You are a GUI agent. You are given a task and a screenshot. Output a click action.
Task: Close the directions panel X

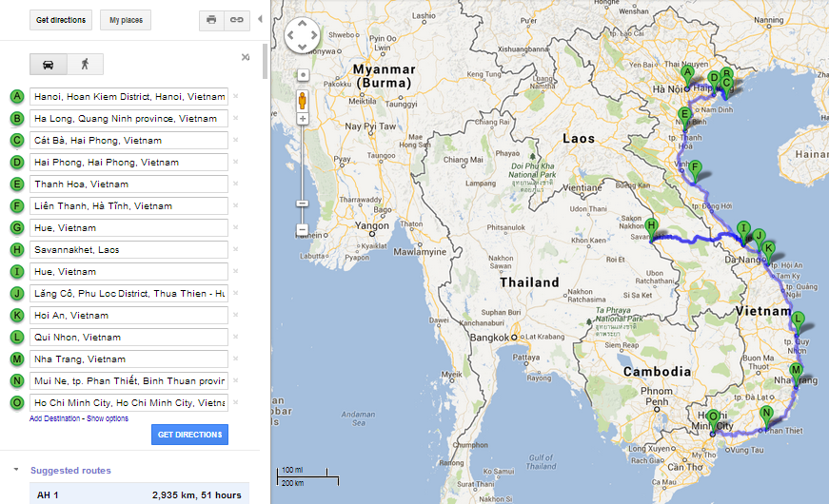(x=246, y=57)
